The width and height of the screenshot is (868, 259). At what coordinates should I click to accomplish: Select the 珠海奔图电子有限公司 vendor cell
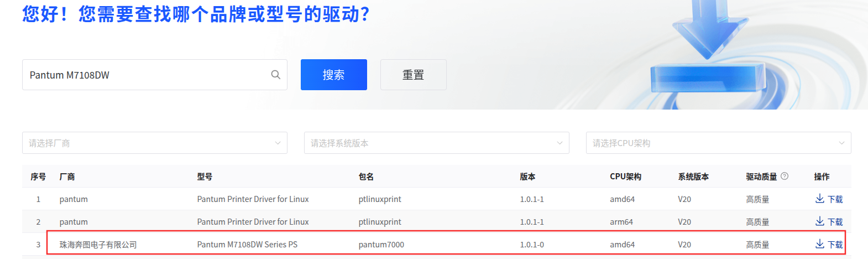tap(98, 244)
